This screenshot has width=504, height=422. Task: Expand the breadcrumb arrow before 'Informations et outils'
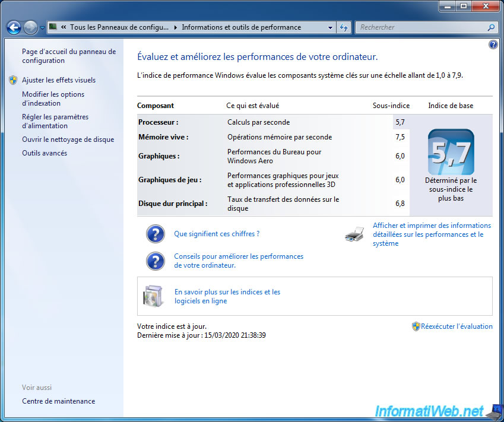click(x=175, y=27)
